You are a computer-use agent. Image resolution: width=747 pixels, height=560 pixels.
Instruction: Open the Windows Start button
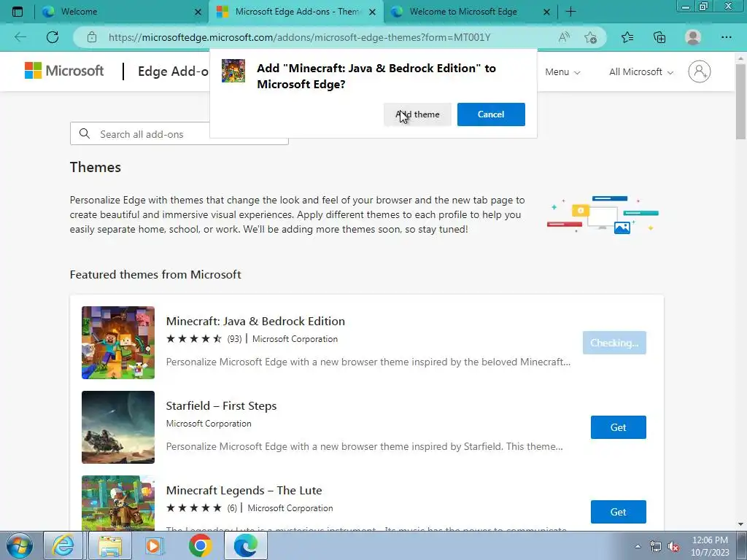(x=20, y=545)
